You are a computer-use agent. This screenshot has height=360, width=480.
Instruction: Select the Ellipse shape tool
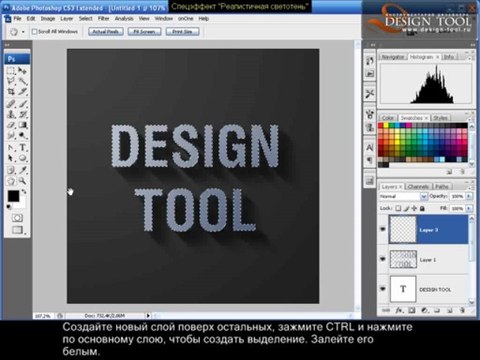pyautogui.click(x=22, y=158)
